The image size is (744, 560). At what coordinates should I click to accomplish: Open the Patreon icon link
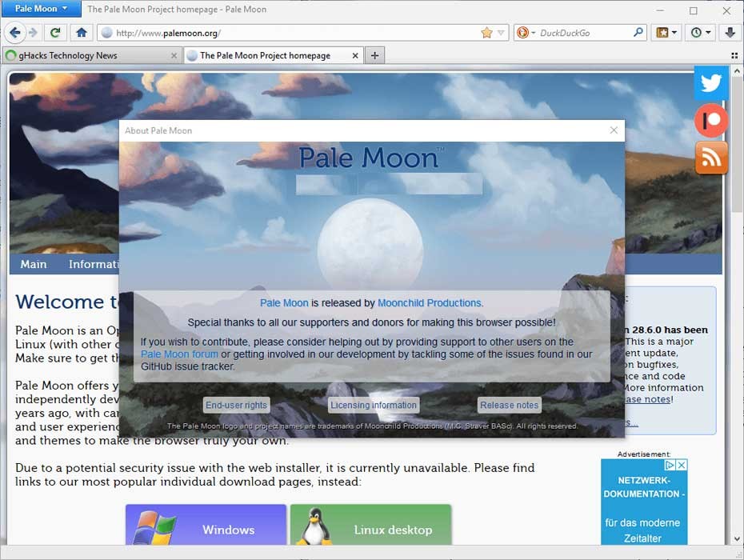[710, 120]
